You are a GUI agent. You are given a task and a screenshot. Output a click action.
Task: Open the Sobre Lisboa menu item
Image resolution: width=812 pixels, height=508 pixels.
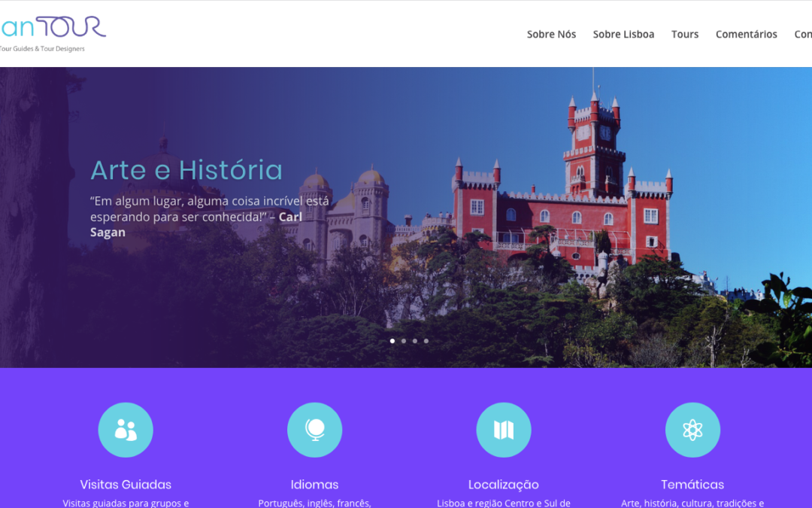[623, 34]
